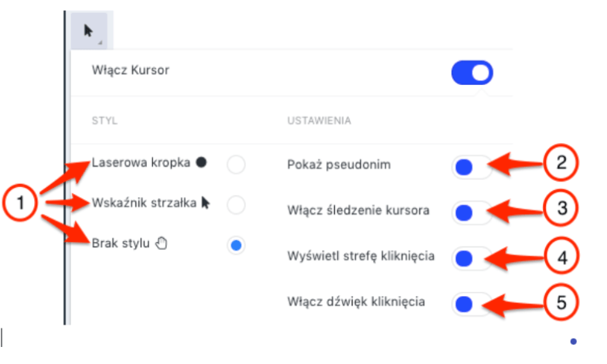Click the USTAWIENIA section header
The width and height of the screenshot is (607, 364).
[319, 121]
